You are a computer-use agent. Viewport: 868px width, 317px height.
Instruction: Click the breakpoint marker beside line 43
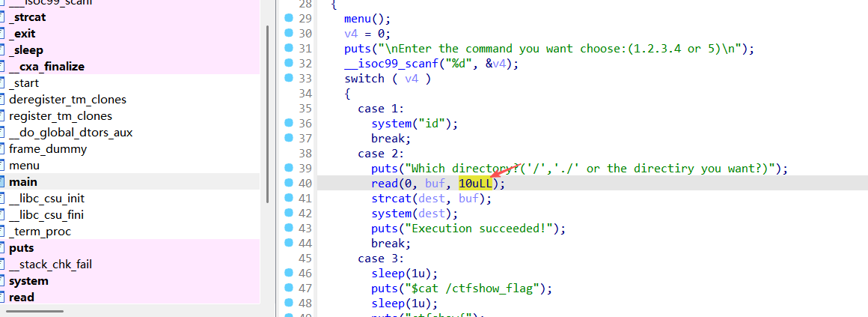(x=289, y=229)
